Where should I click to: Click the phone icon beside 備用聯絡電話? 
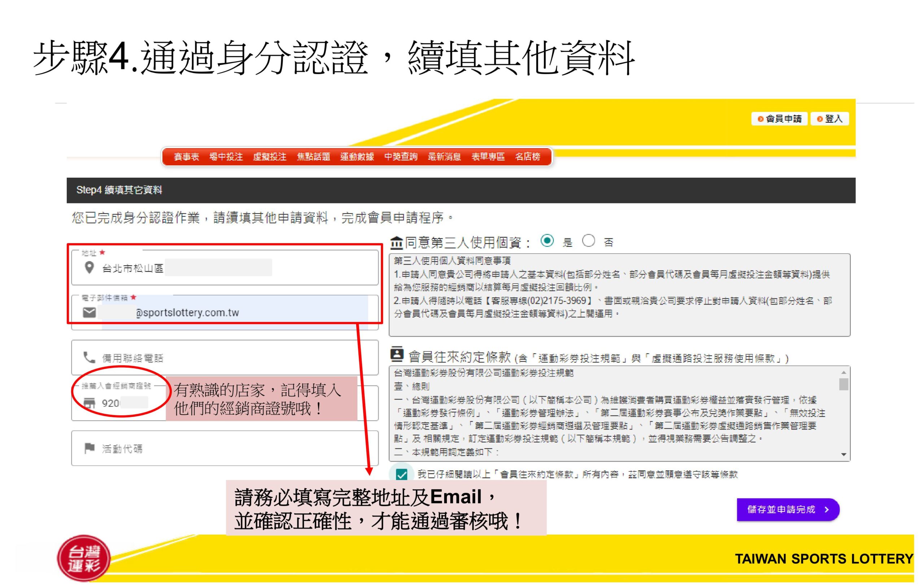[90, 357]
